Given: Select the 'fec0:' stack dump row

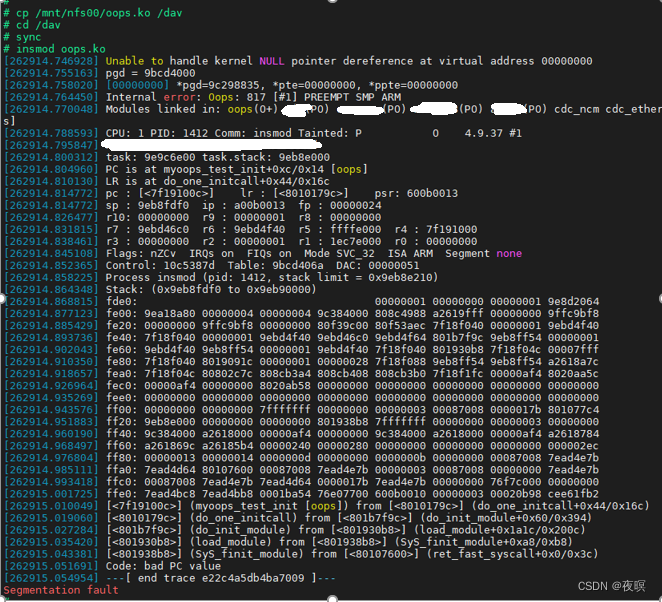Looking at the screenshot, I should click(x=301, y=386).
